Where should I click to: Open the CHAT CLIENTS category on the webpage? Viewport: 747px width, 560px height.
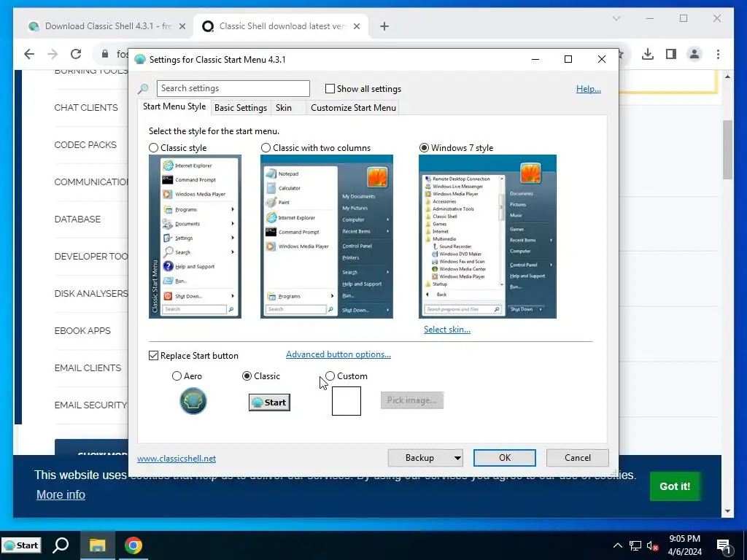[x=86, y=108]
